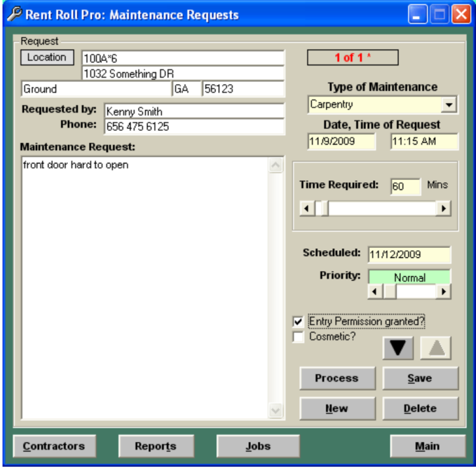The image size is (476, 468).
Task: Navigate to the Jobs screen
Action: (258, 446)
